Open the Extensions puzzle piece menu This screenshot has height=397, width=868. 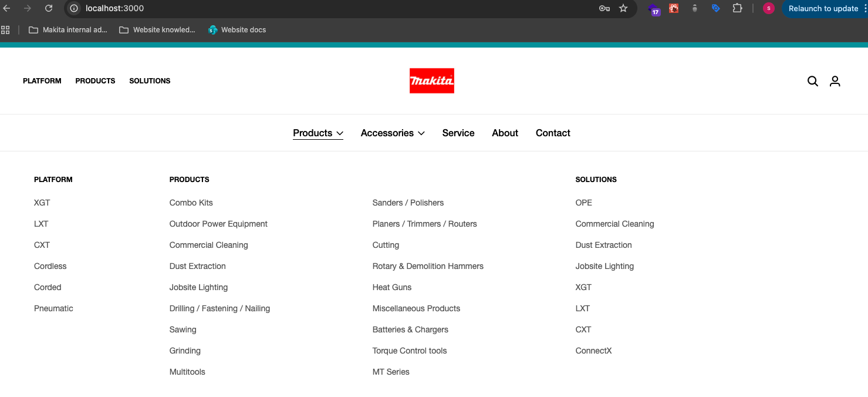[x=737, y=8]
